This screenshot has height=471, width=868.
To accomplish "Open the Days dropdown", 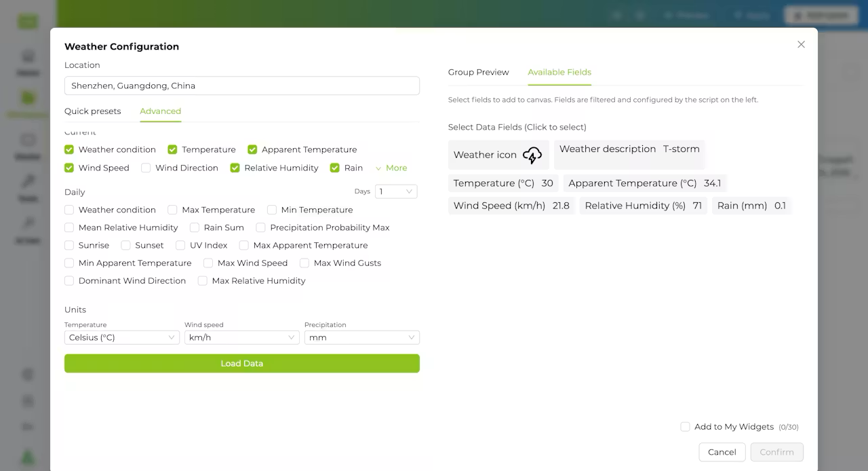I will point(396,191).
